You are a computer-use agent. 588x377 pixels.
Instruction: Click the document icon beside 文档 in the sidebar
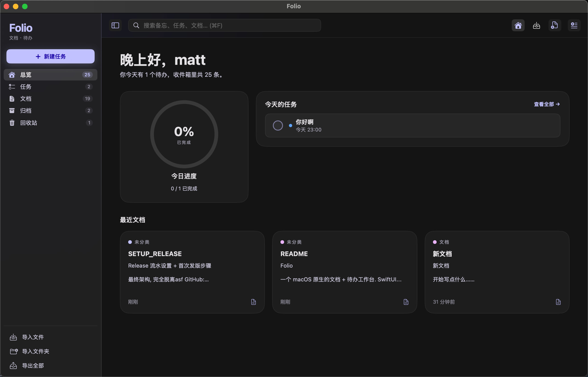[12, 99]
